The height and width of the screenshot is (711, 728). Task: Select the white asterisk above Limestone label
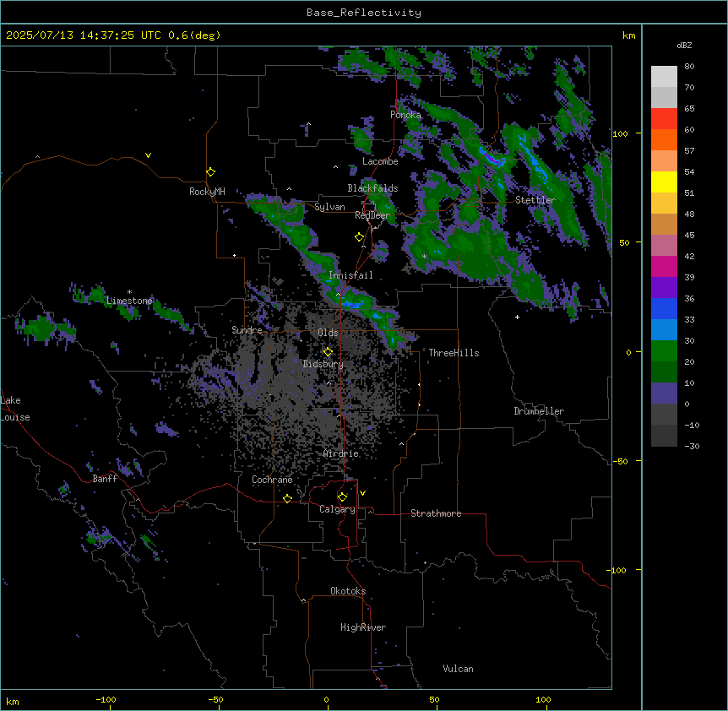point(129,292)
